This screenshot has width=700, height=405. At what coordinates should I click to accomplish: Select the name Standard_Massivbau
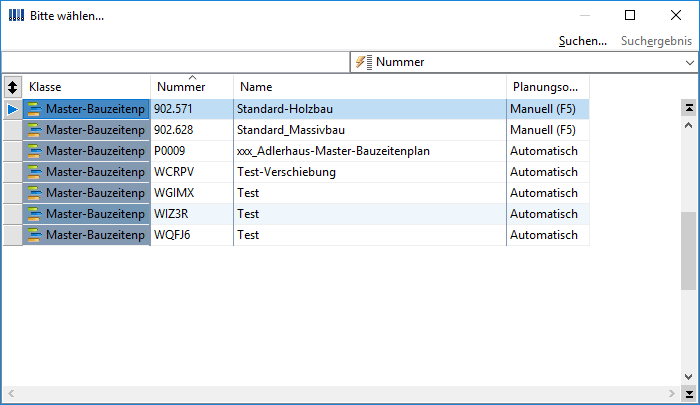(291, 130)
